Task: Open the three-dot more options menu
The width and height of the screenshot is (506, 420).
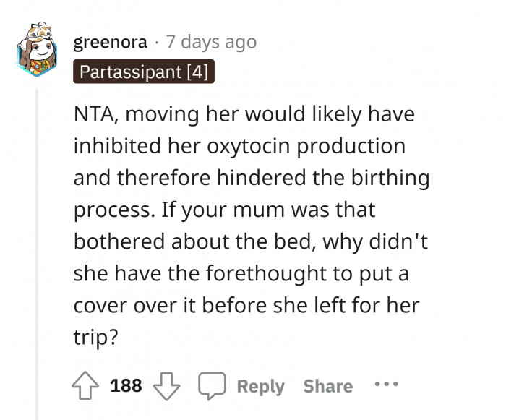Action: click(387, 385)
